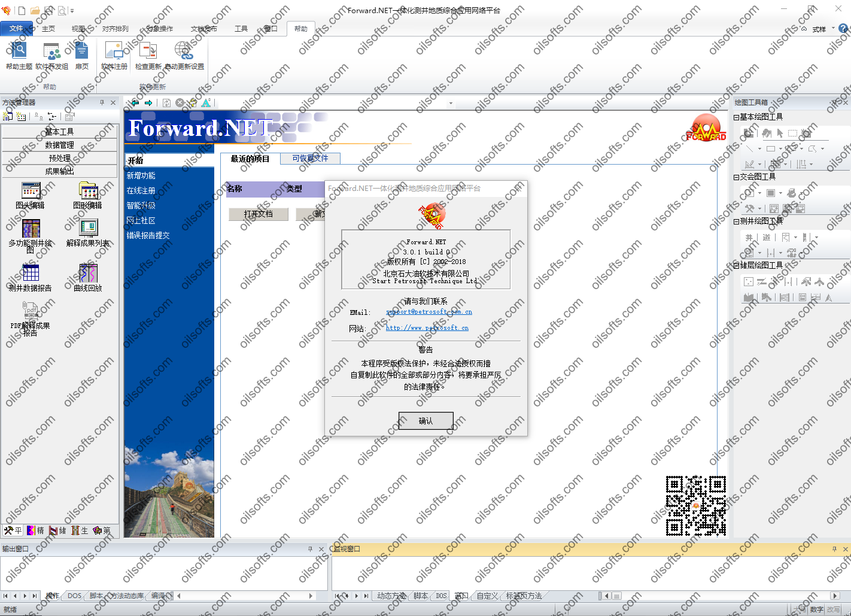Open 帮助主题 help topics icon
This screenshot has width=851, height=616.
[x=19, y=56]
